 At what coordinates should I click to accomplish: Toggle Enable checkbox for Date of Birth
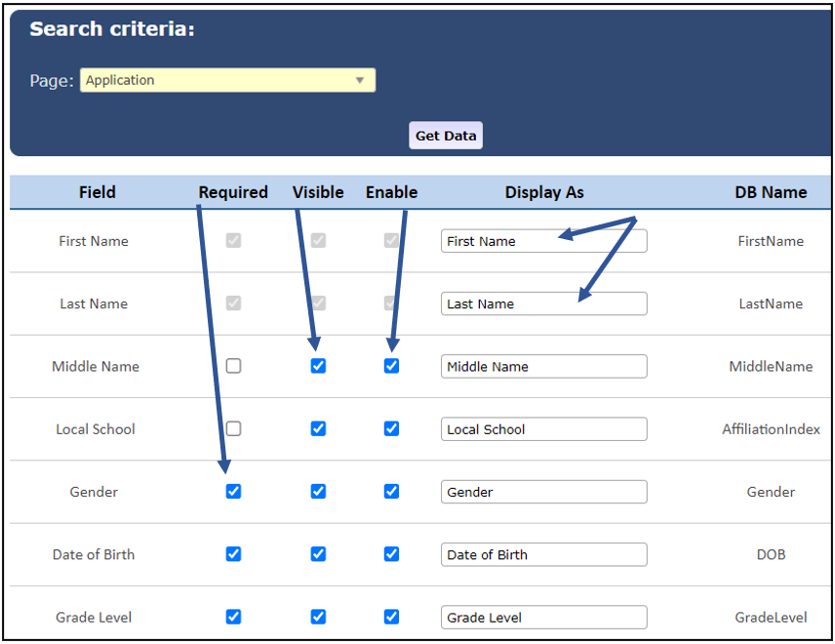[391, 553]
